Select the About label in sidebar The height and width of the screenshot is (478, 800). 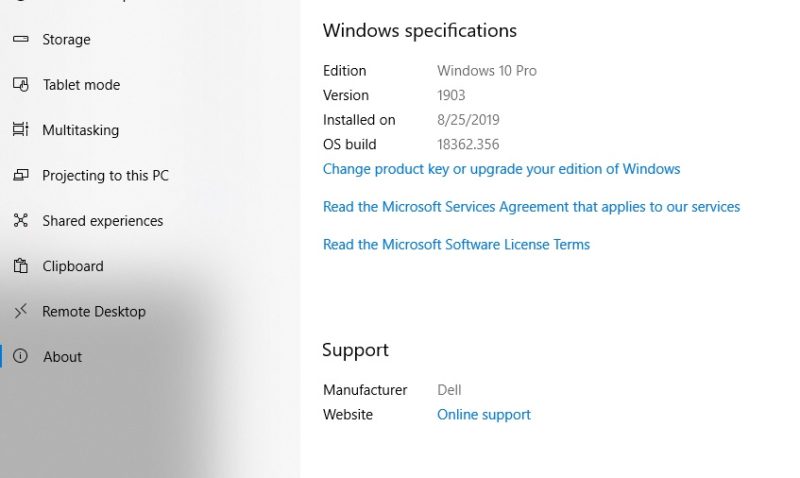62,357
